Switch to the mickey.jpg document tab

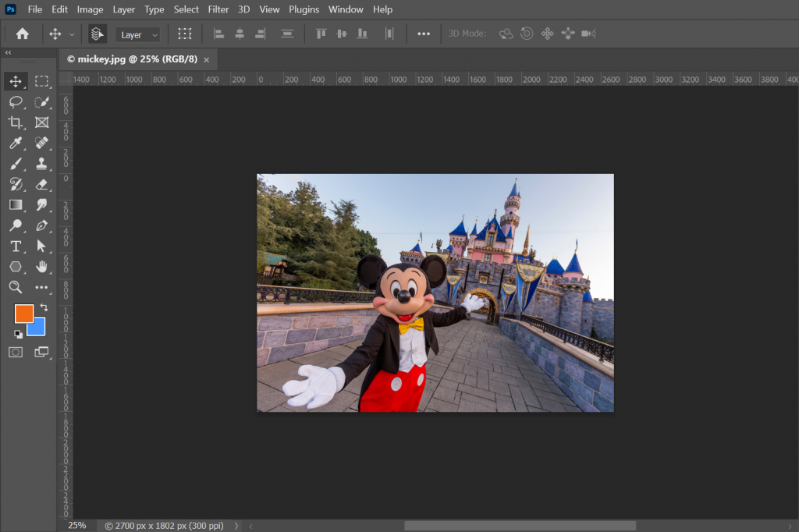point(132,59)
